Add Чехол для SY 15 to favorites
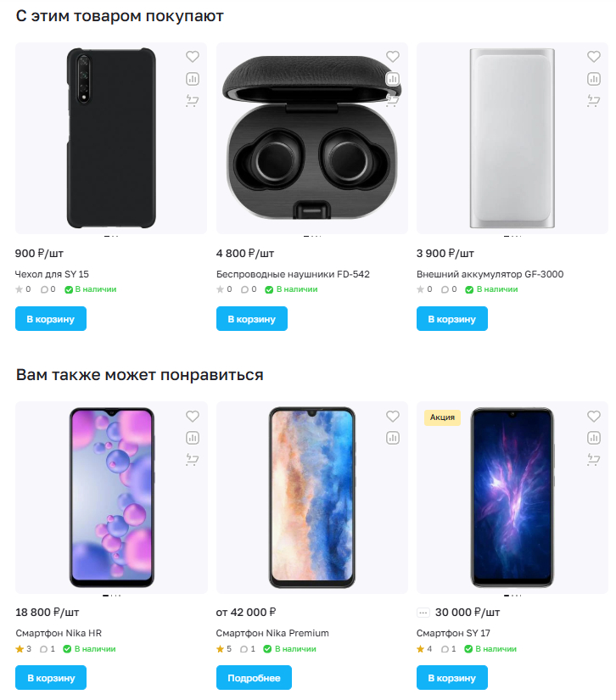Viewport: 616px width, 700px height. 192,57
